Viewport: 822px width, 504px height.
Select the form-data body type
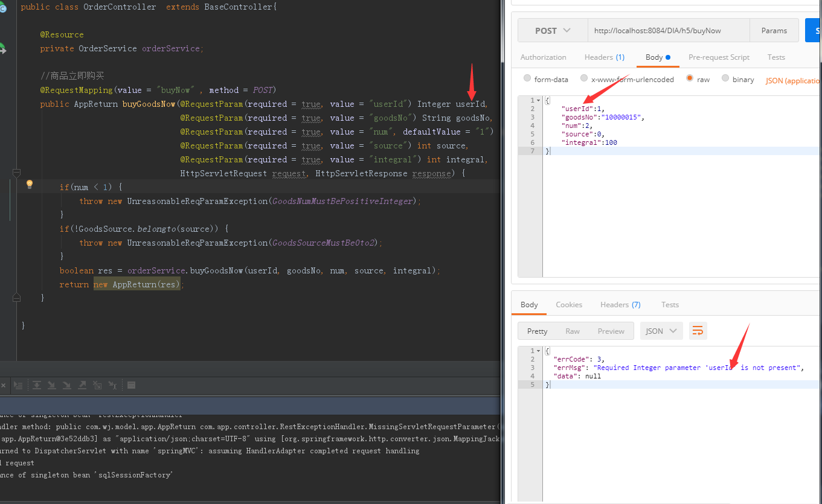pyautogui.click(x=527, y=78)
